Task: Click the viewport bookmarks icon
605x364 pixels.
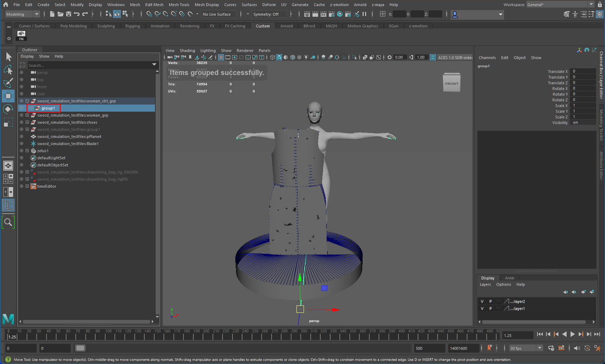Action: [x=190, y=57]
